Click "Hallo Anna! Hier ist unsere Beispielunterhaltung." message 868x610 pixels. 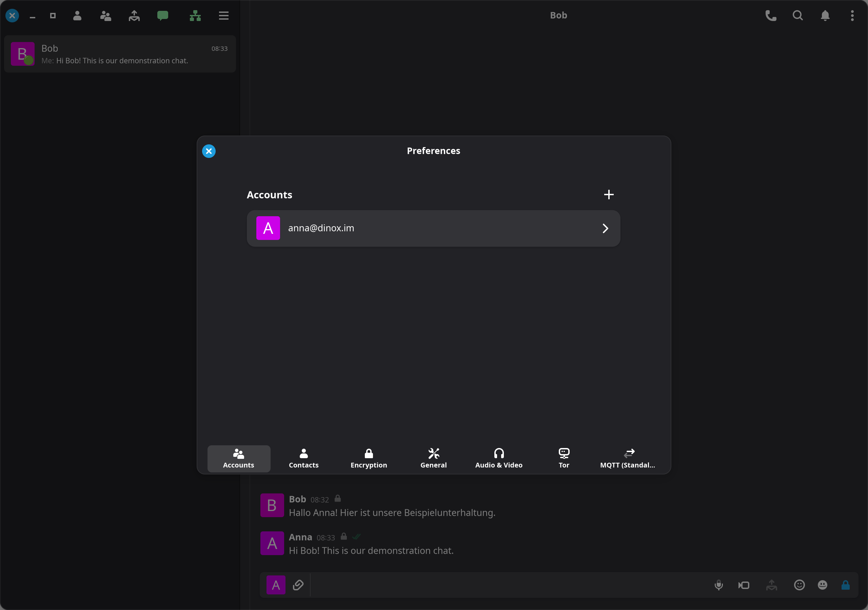click(x=392, y=513)
